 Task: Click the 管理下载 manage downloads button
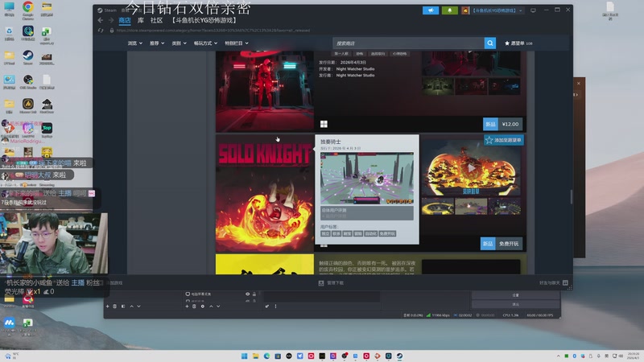331,283
